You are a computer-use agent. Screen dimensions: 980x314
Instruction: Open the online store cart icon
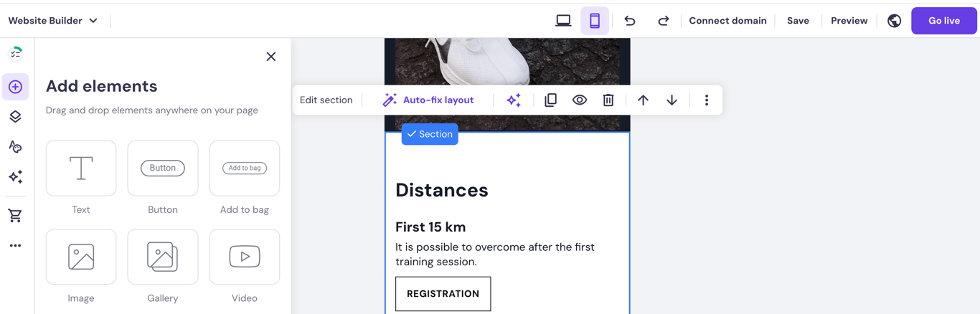(15, 215)
